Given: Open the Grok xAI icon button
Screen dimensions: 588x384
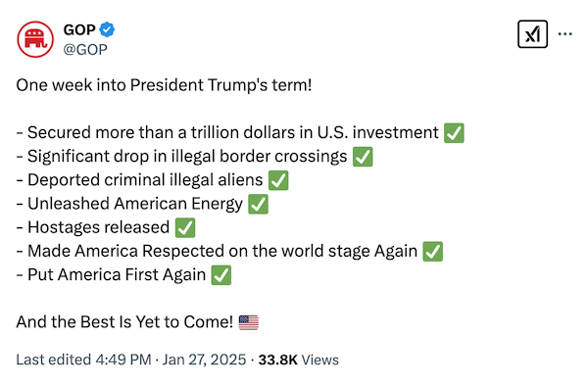Looking at the screenshot, I should pyautogui.click(x=532, y=34).
